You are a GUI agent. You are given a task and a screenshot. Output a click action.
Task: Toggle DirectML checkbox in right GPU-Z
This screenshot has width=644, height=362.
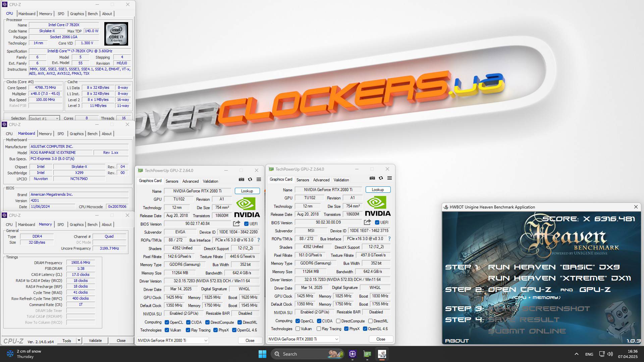coord(370,321)
